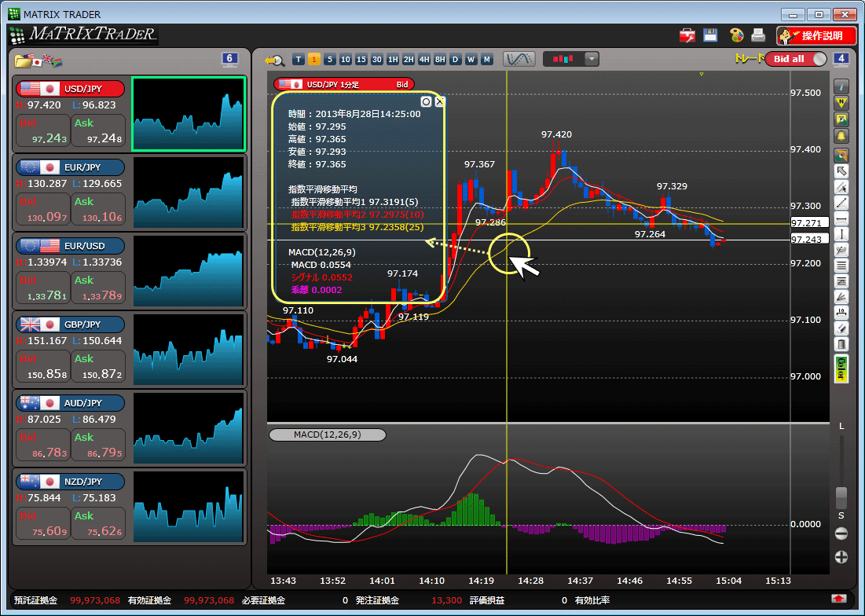Open the red toolbox settings icon
This screenshot has width=865, height=616.
pyautogui.click(x=687, y=36)
